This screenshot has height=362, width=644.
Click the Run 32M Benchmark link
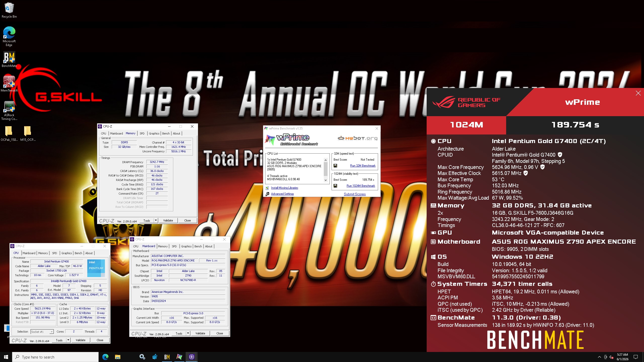(x=363, y=166)
